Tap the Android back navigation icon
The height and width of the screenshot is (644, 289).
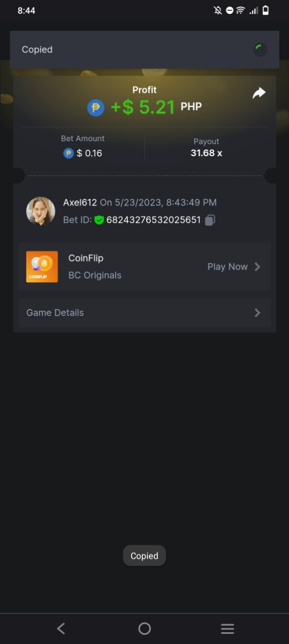click(x=61, y=628)
